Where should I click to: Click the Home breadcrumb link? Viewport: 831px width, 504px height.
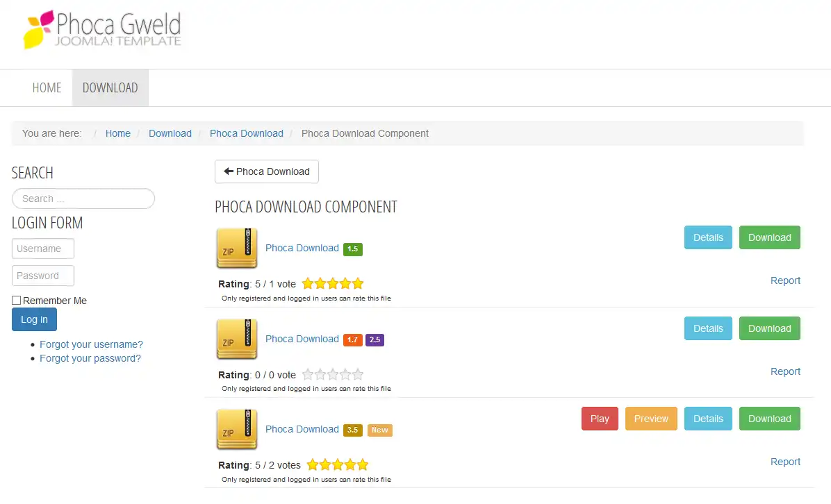[117, 133]
